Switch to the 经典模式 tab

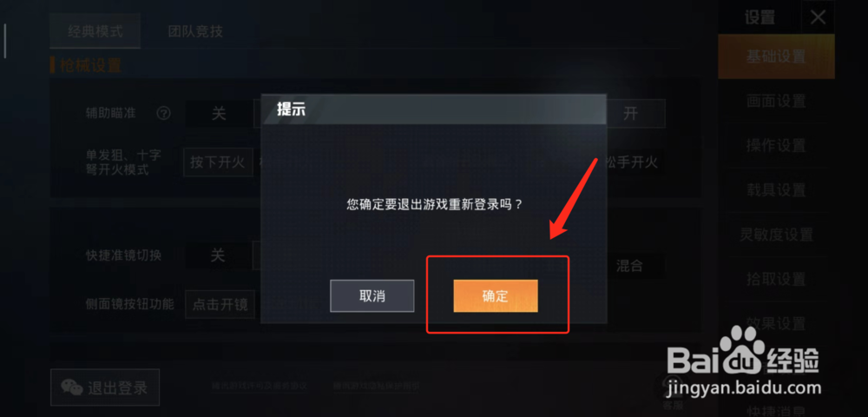click(x=95, y=31)
